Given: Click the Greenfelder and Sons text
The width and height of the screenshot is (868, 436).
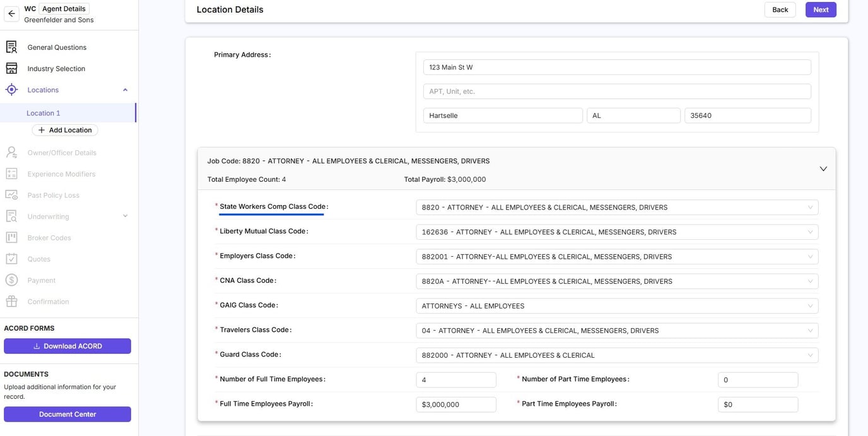Looking at the screenshot, I should [59, 20].
